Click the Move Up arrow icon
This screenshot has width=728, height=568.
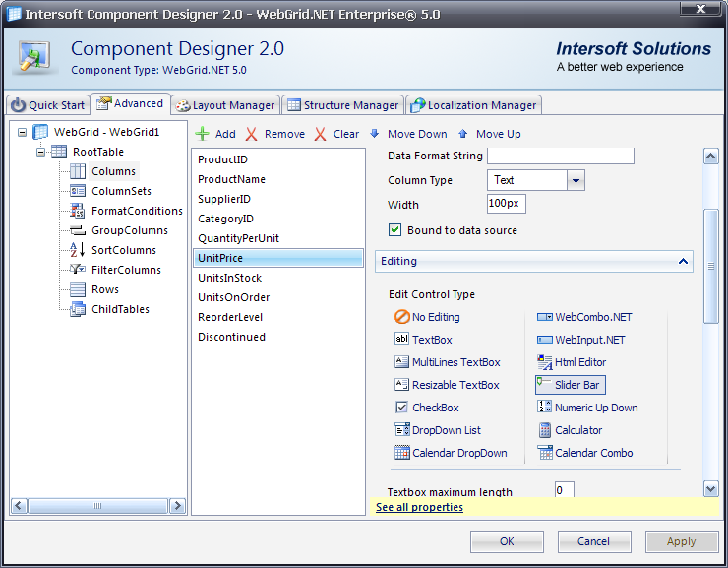(x=463, y=134)
